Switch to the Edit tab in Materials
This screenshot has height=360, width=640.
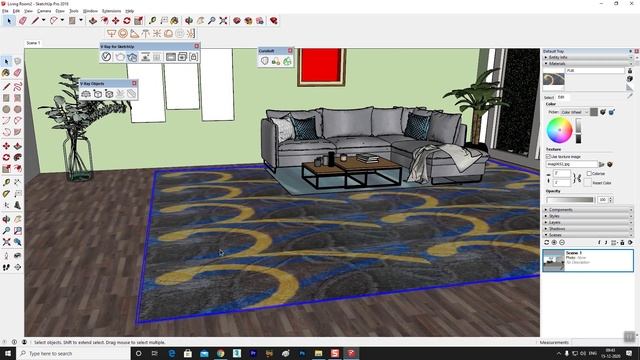tap(561, 97)
